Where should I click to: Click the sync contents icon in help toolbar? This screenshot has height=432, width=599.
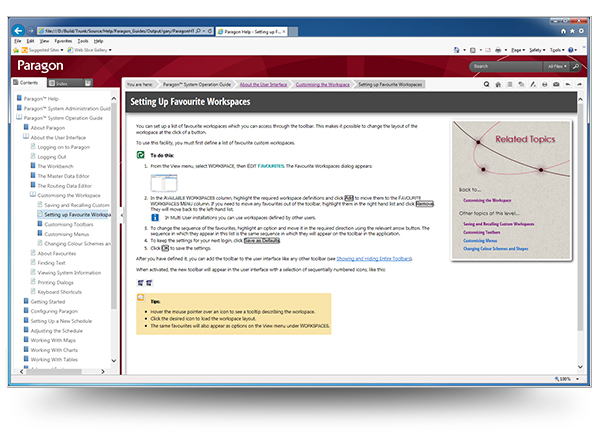(521, 84)
